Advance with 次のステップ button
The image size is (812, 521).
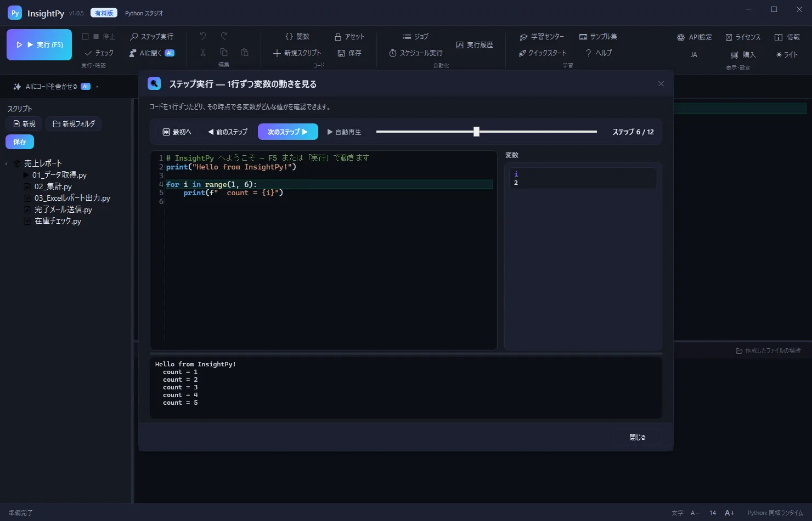tap(288, 132)
